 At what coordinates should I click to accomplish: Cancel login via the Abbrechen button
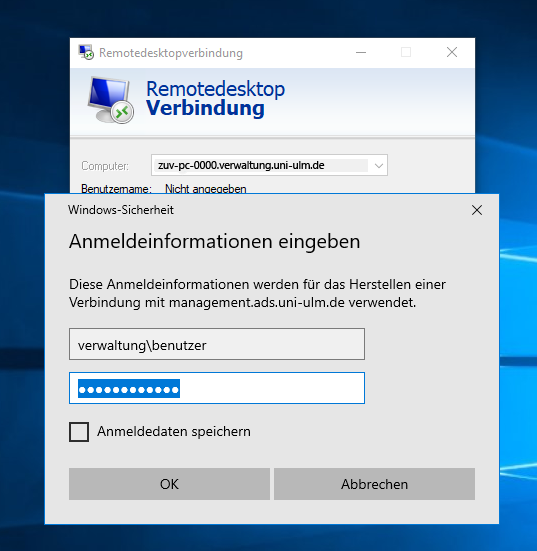(x=374, y=484)
